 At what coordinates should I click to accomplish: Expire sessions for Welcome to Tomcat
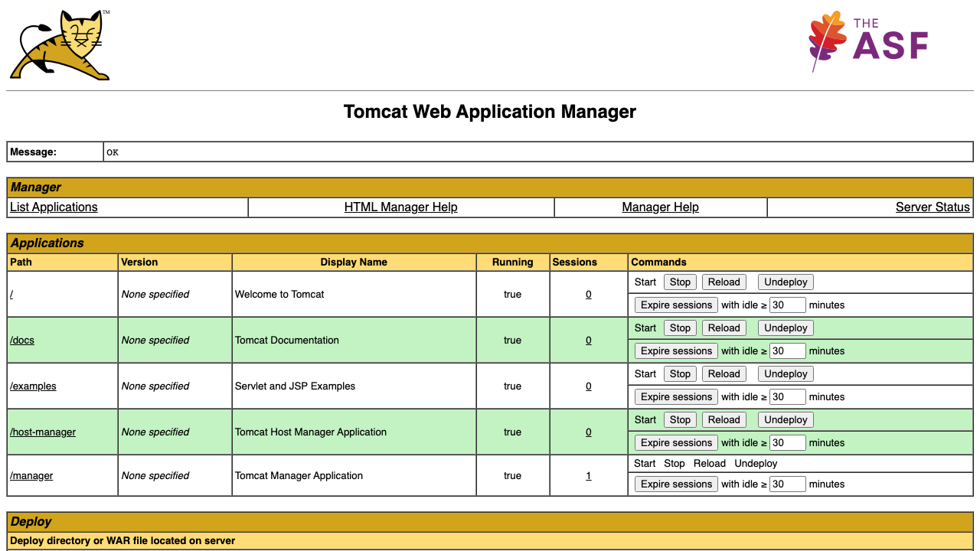pos(676,305)
